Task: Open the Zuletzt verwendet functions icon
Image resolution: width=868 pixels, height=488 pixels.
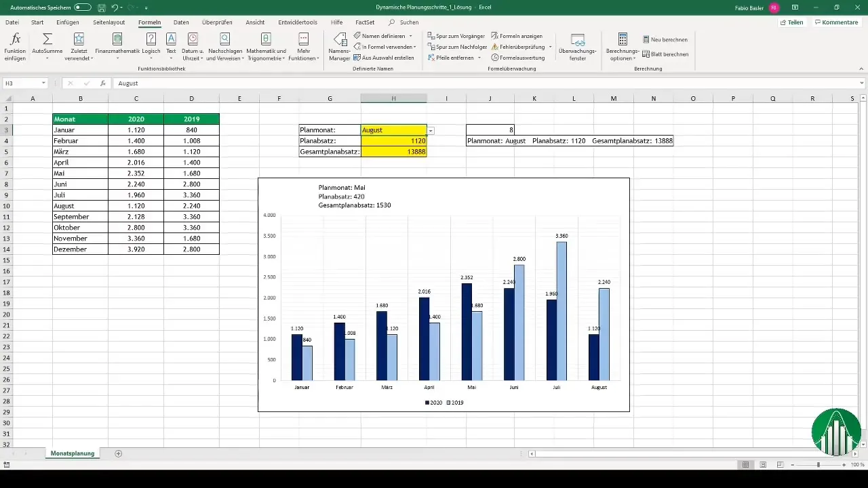Action: tap(79, 39)
